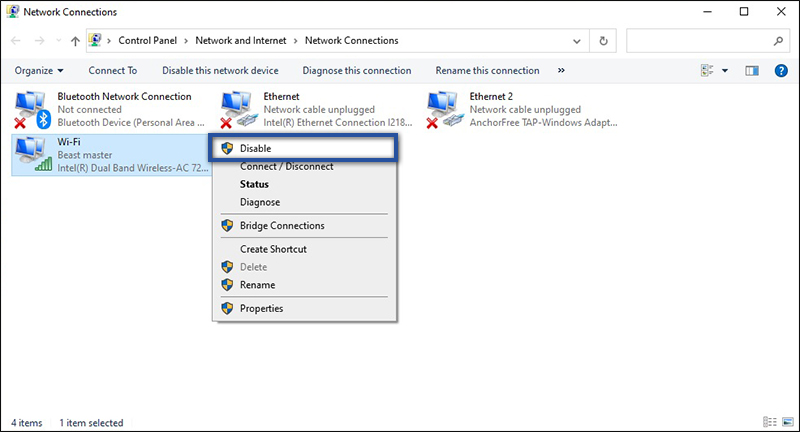800x432 pixels.
Task: Navigate forward with the forward arrow
Action: tap(39, 41)
